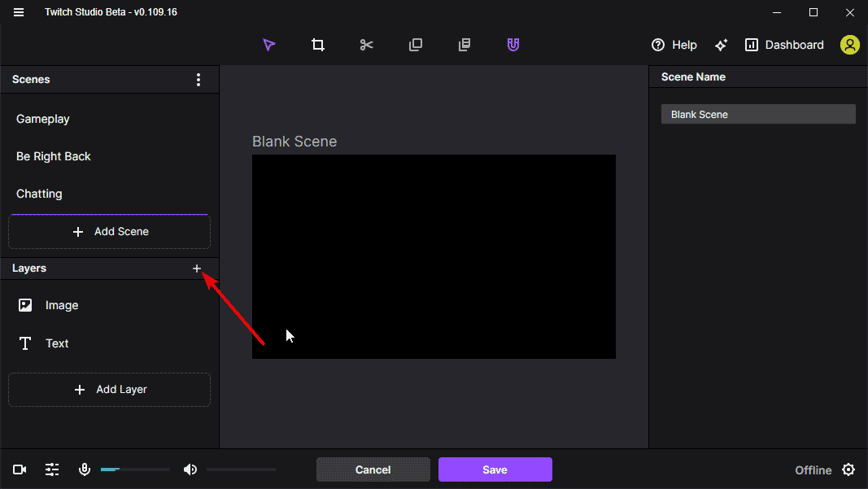Click the copy layers stack icon

465,45
